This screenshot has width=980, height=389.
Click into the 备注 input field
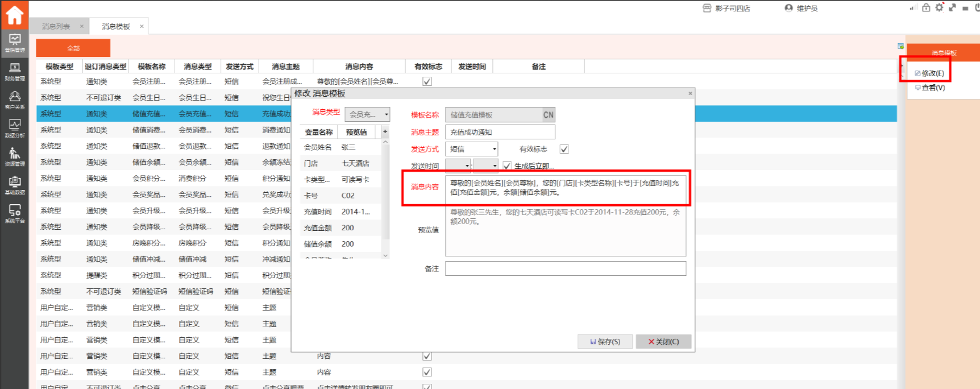(x=565, y=268)
